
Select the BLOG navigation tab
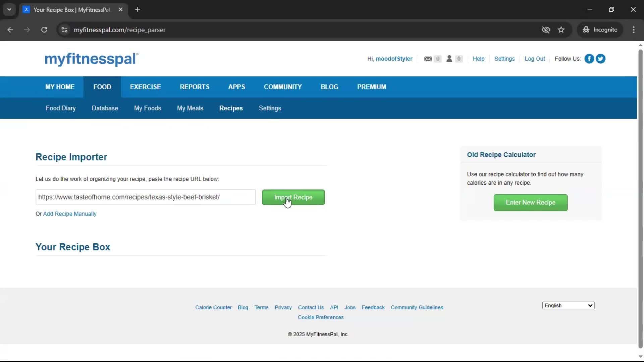329,87
